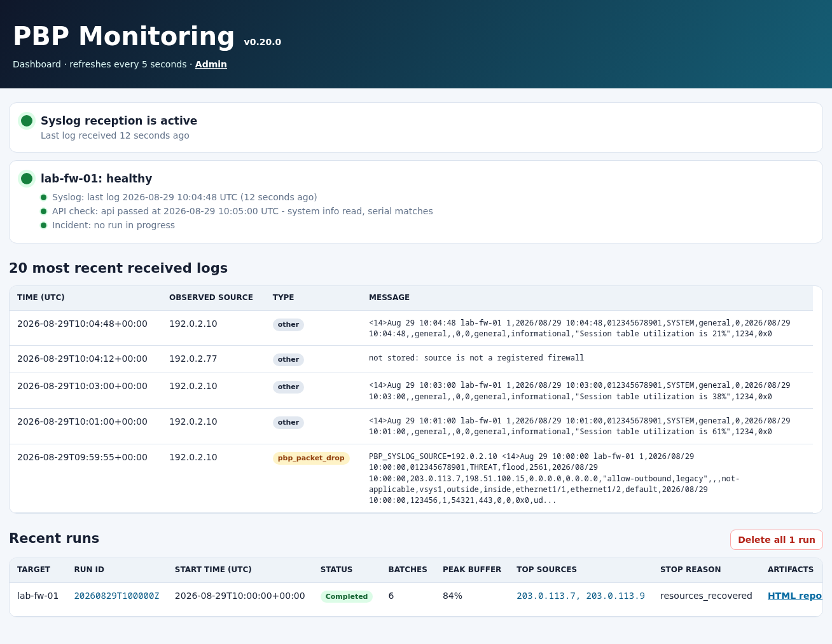Image resolution: width=832 pixels, height=644 pixels.
Task: Click timestamp 2026-08-29T10:01:00+00:00
Action: 82,421
